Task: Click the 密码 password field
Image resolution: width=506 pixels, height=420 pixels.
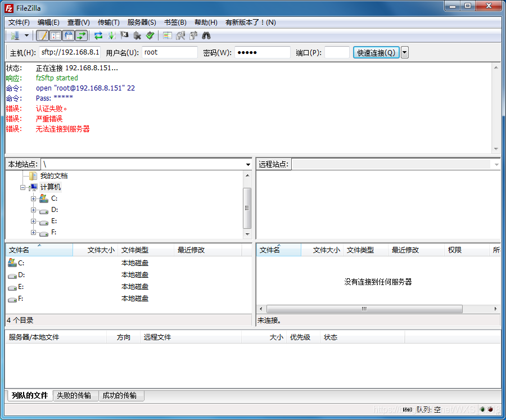Action: (x=263, y=52)
